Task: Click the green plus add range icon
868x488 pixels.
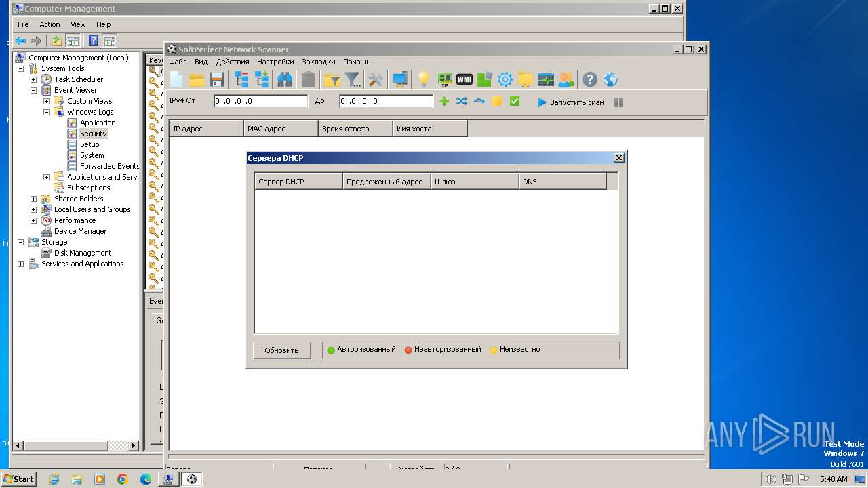Action: click(x=444, y=101)
